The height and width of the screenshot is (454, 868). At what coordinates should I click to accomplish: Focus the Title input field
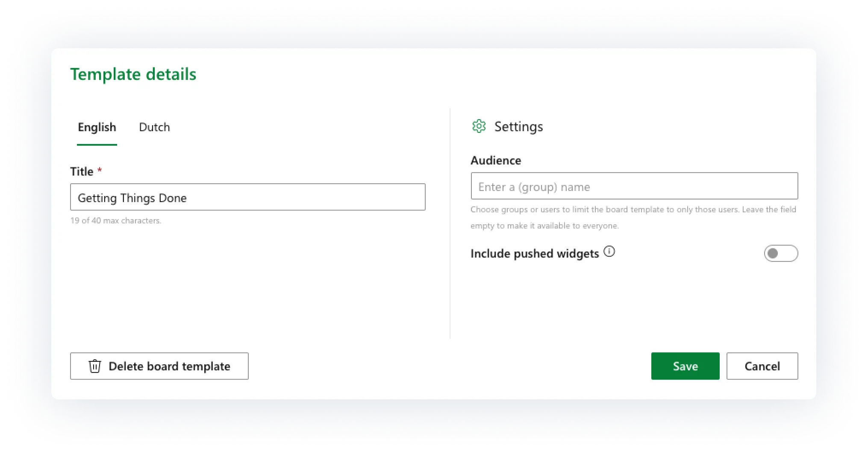tap(248, 197)
